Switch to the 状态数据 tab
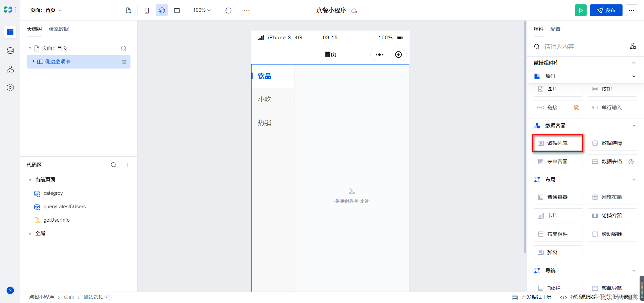Image resolution: width=644 pixels, height=303 pixels. pos(59,29)
